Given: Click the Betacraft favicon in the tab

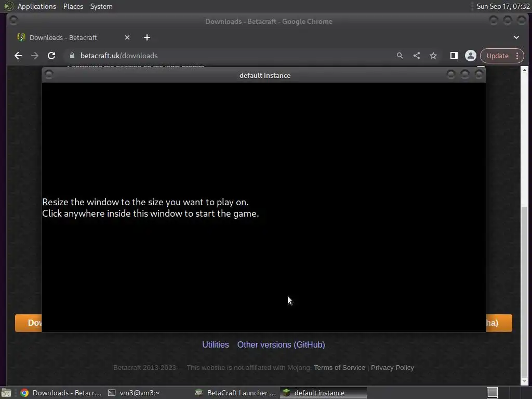Looking at the screenshot, I should (x=21, y=37).
